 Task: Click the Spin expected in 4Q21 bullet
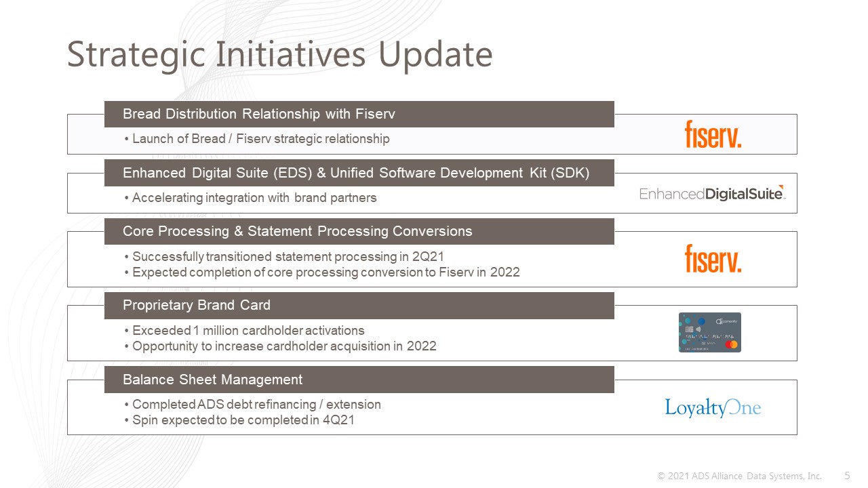[239, 420]
